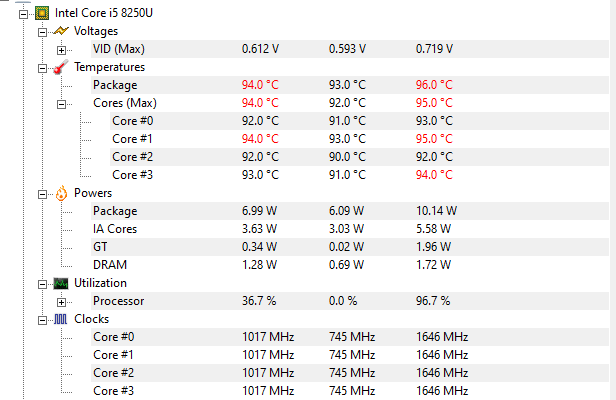The width and height of the screenshot is (616, 400).
Task: Click the 1.72 W DRAM maximum value
Action: pos(434,265)
